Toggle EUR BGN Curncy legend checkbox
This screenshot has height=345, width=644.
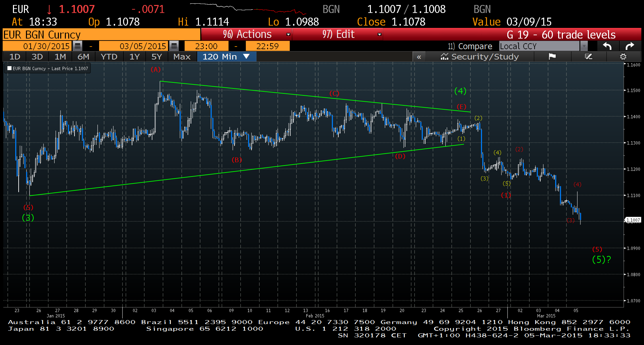click(x=10, y=68)
